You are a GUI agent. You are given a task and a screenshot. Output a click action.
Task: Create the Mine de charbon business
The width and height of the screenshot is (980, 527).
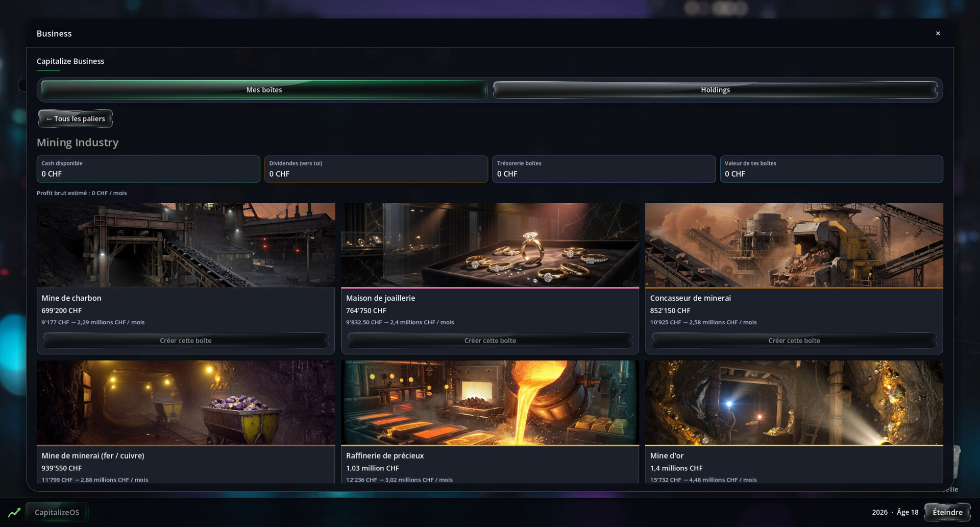pyautogui.click(x=186, y=341)
